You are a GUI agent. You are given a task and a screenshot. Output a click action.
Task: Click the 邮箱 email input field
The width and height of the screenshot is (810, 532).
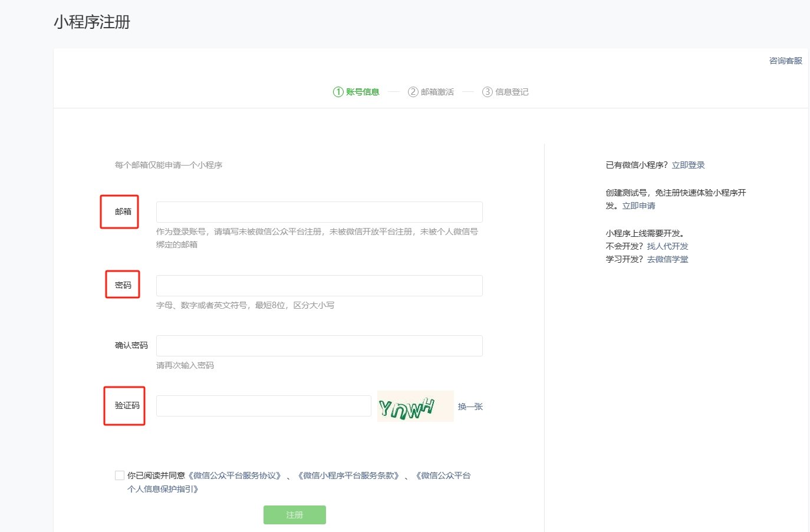[x=319, y=212]
